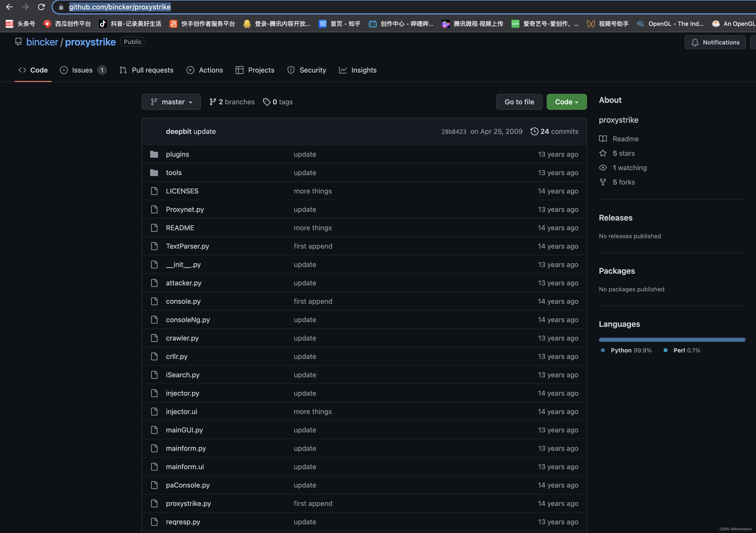The width and height of the screenshot is (756, 533).
Task: Open the attacker.py file link
Action: pyautogui.click(x=183, y=283)
